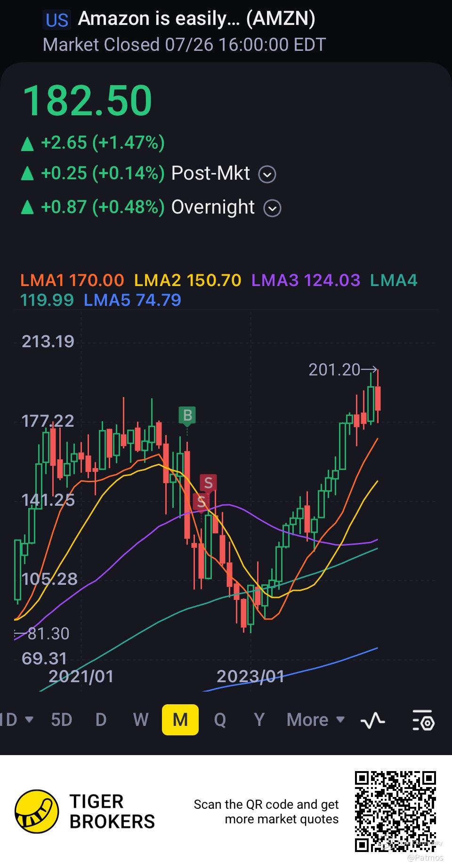Switch to the D daily tab

101,720
